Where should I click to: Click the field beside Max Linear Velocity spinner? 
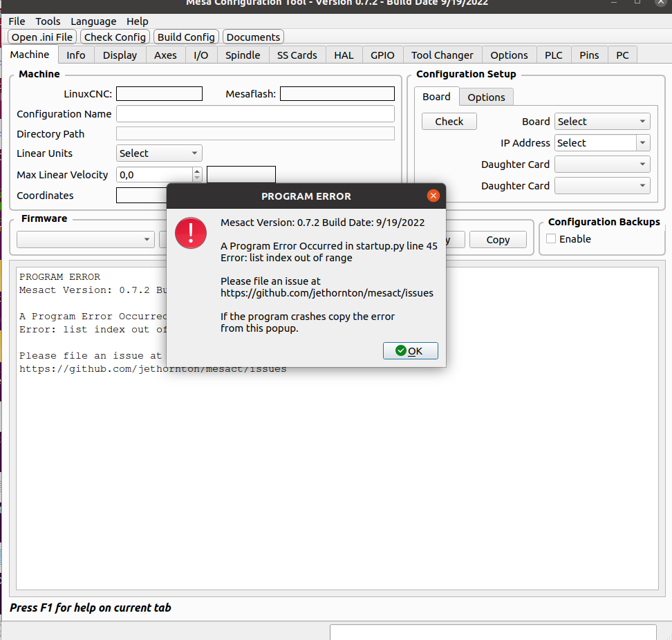coord(241,174)
